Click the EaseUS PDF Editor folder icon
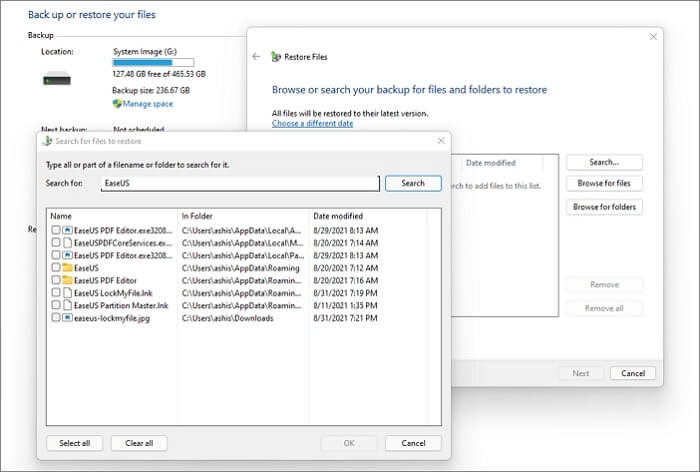Image resolution: width=700 pixels, height=472 pixels. [x=67, y=280]
